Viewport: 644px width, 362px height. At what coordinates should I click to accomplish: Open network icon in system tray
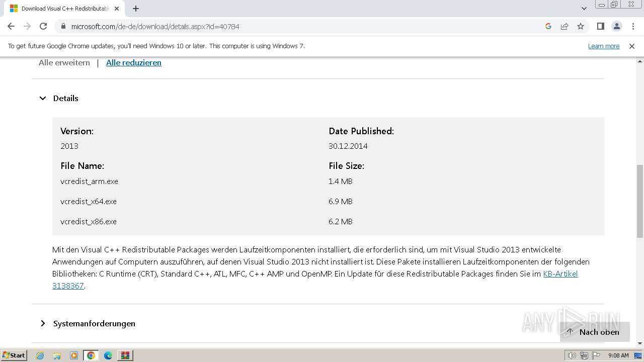(x=584, y=355)
